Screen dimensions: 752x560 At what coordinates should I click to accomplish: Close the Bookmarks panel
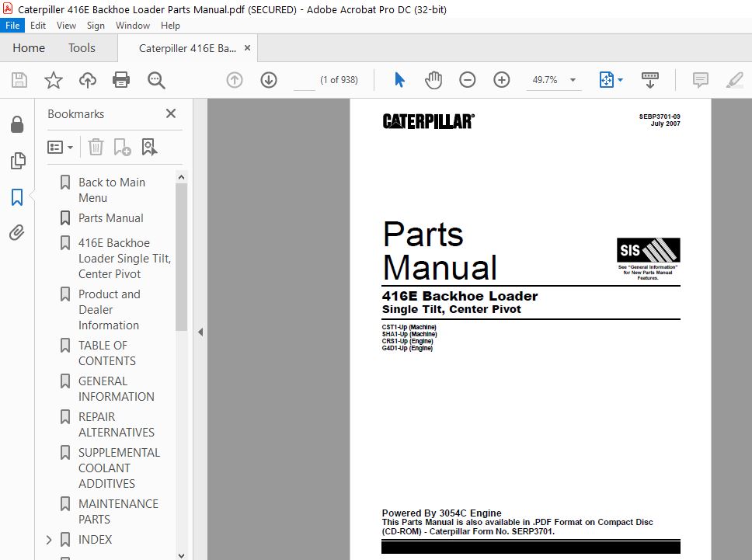171,113
